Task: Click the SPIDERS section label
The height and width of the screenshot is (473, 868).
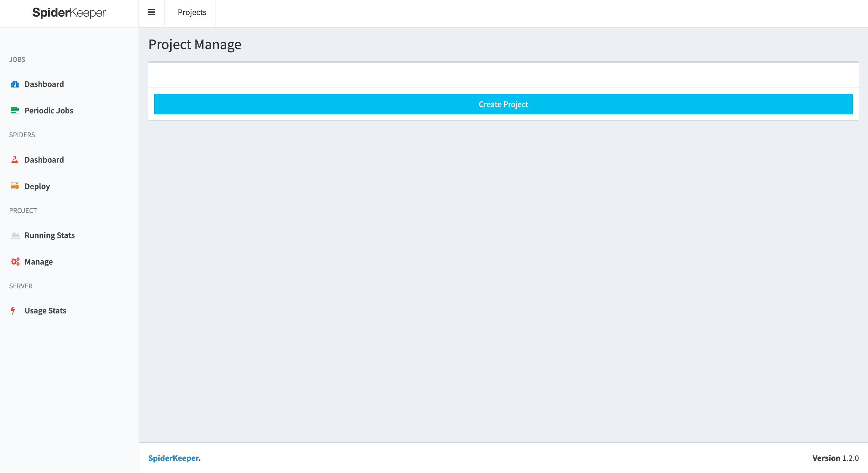Action: pos(22,135)
